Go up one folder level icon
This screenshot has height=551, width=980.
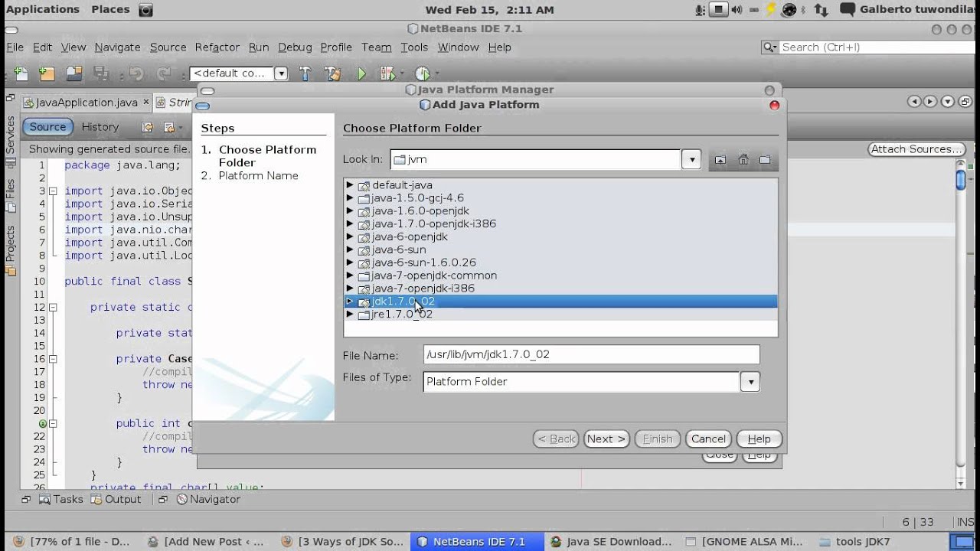(x=720, y=160)
